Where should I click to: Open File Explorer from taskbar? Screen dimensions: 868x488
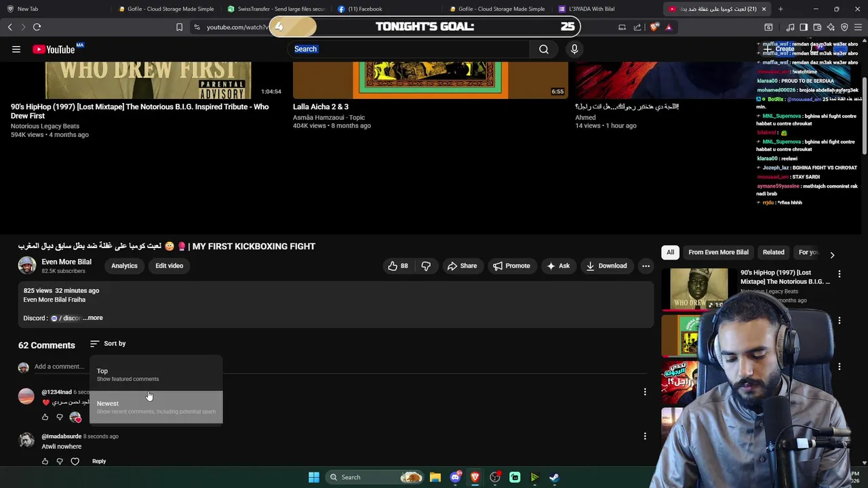435,477
